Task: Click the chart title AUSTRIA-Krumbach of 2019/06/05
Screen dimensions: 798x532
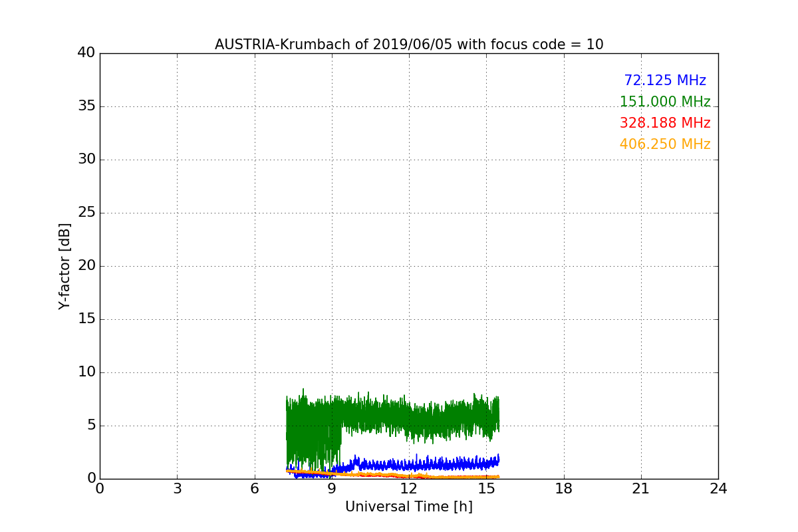Action: click(409, 45)
